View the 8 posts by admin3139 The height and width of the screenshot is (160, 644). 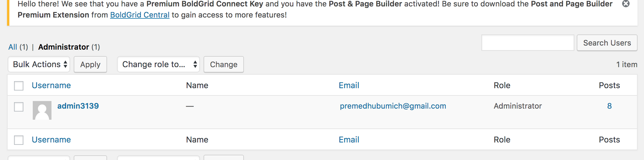point(609,106)
